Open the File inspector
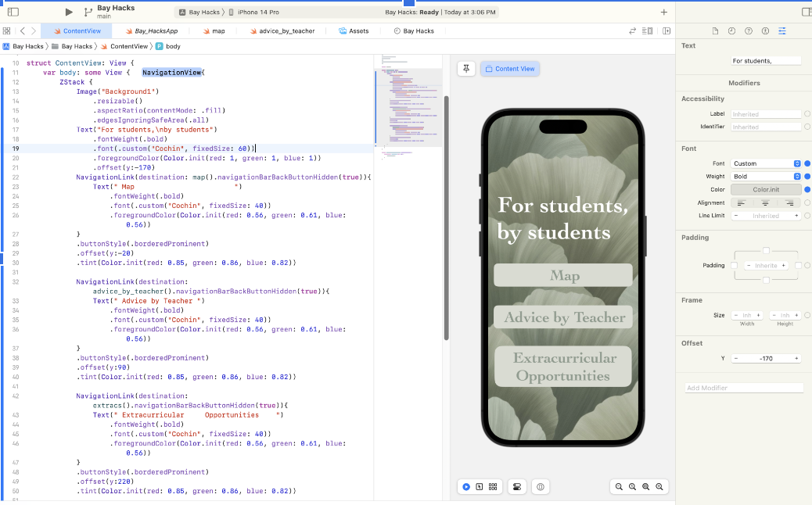 pos(715,31)
